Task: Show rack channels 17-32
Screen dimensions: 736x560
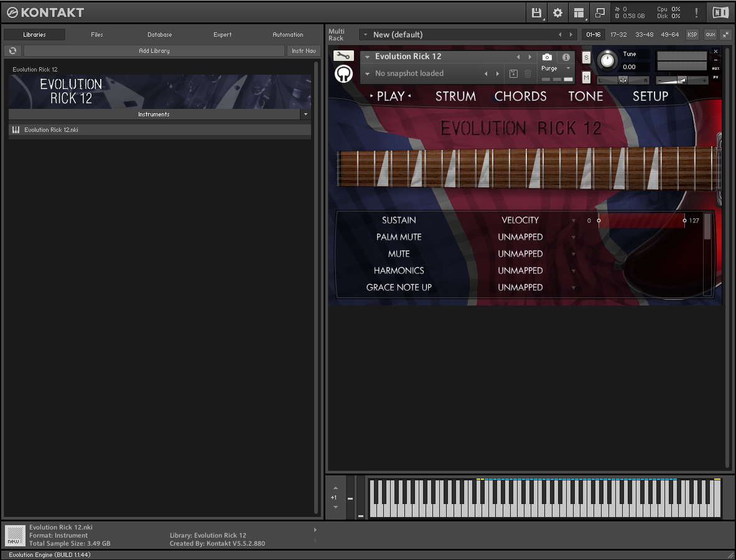Action: (618, 35)
